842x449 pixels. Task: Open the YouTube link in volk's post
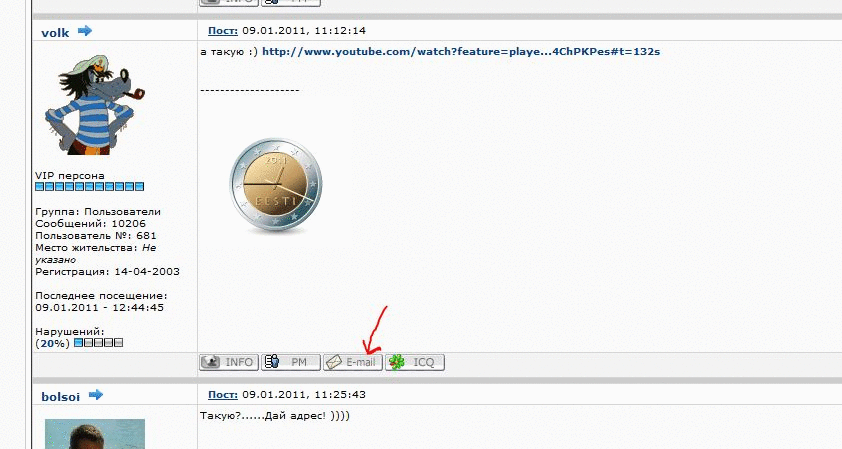[461, 52]
